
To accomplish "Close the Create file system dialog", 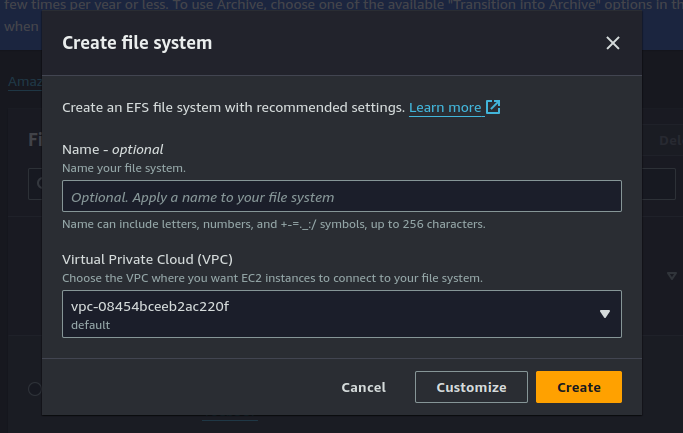I will (613, 43).
